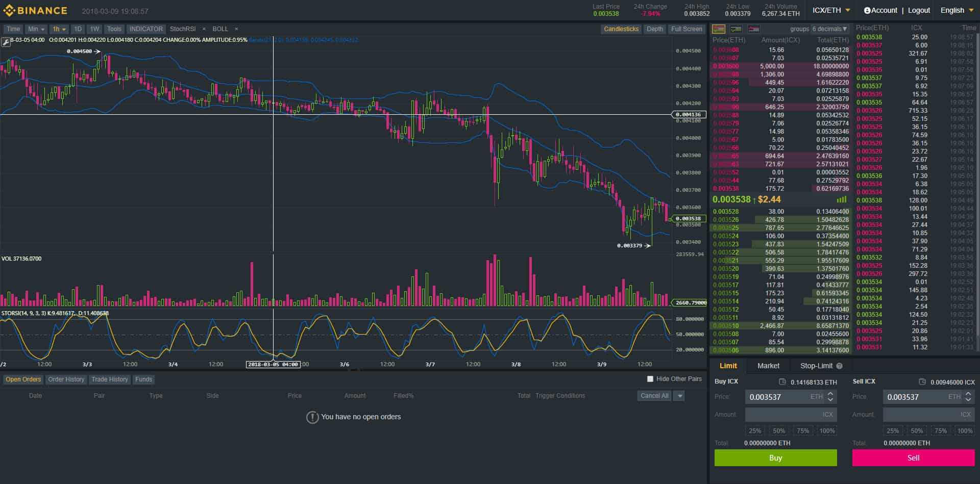The width and height of the screenshot is (980, 484).
Task: Open the chart Tools menu
Action: click(114, 29)
